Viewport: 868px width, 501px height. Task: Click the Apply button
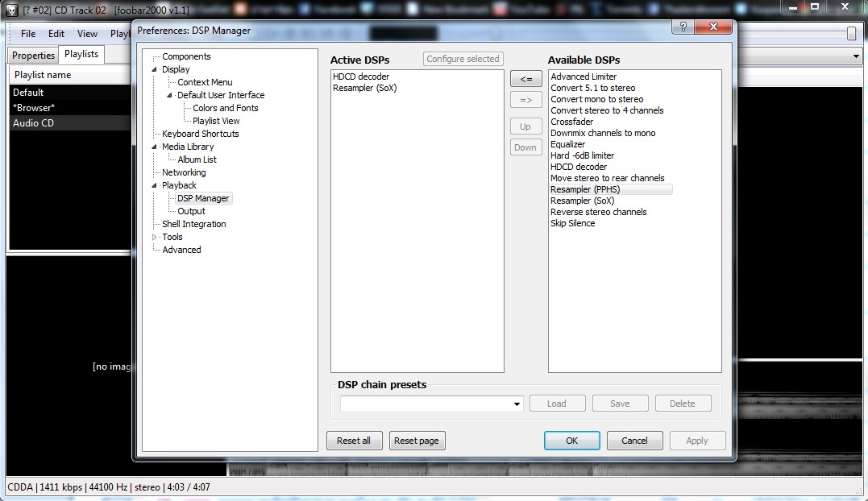[x=697, y=441]
